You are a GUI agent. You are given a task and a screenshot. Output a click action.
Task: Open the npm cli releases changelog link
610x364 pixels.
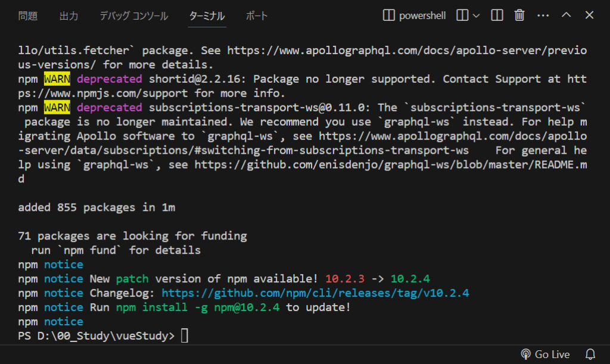point(315,293)
